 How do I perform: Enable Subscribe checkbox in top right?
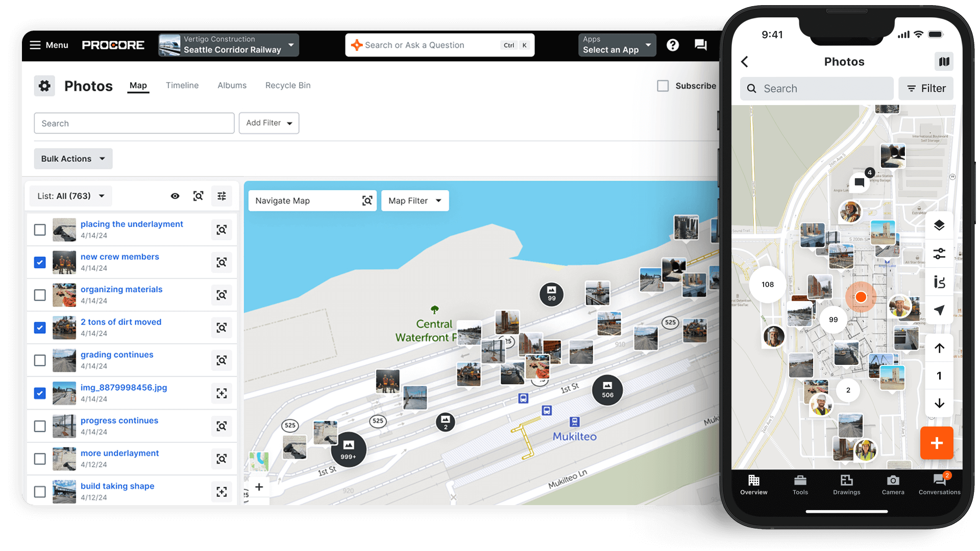[x=663, y=85]
